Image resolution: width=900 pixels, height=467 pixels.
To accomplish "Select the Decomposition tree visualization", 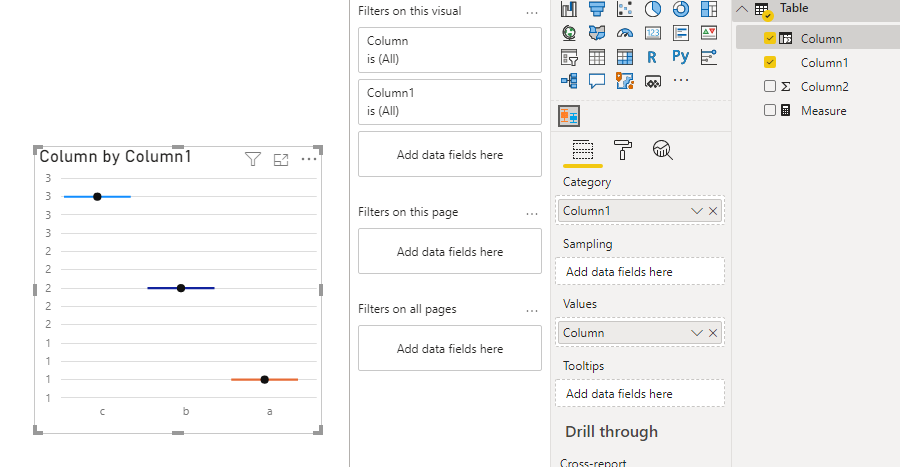I will (569, 81).
